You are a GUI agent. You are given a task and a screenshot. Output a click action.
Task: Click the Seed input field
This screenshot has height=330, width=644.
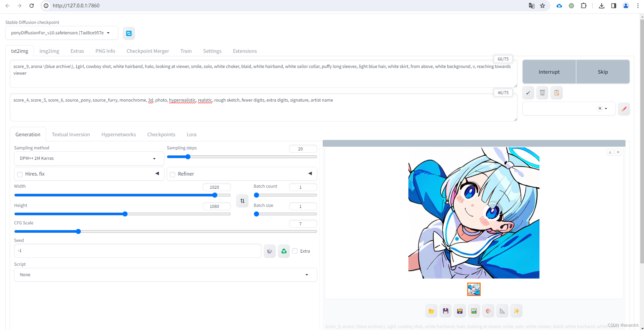pos(138,251)
